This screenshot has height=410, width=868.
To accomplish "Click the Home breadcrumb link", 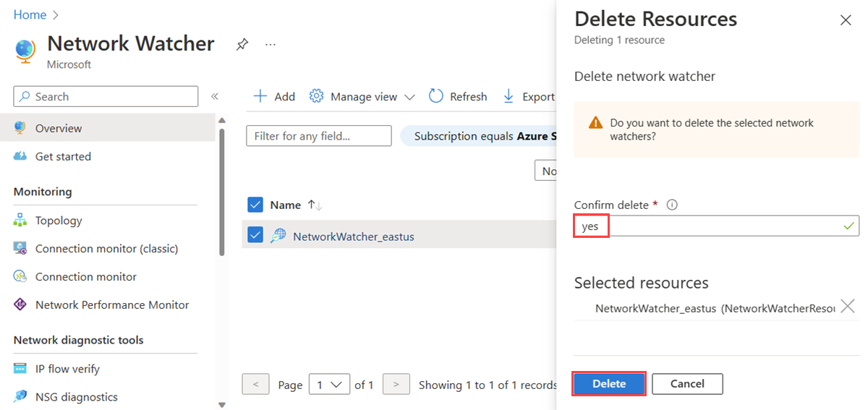I will 30,14.
